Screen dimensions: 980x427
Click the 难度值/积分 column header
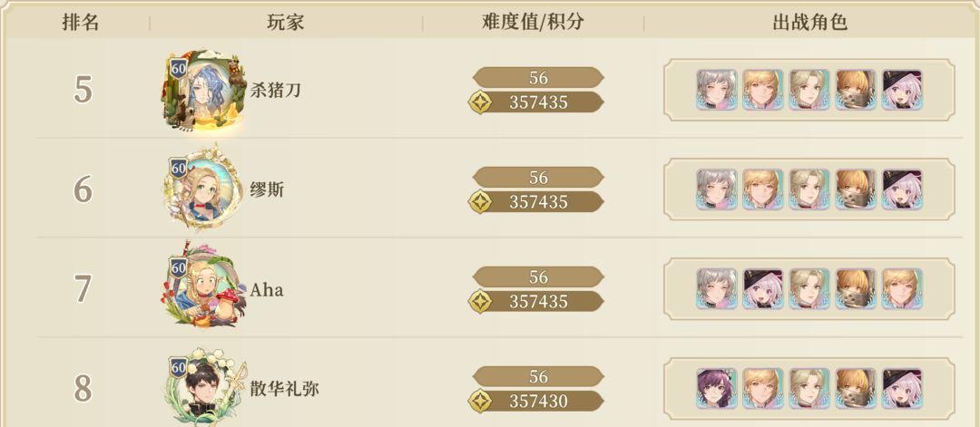click(x=532, y=23)
